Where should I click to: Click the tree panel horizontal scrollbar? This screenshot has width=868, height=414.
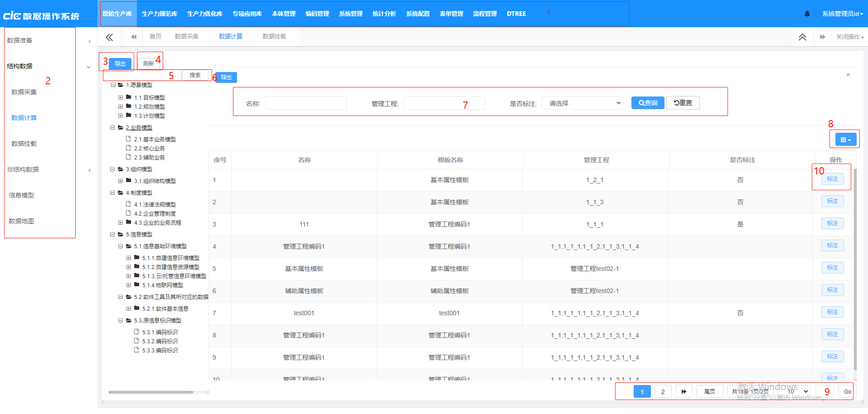click(150, 392)
